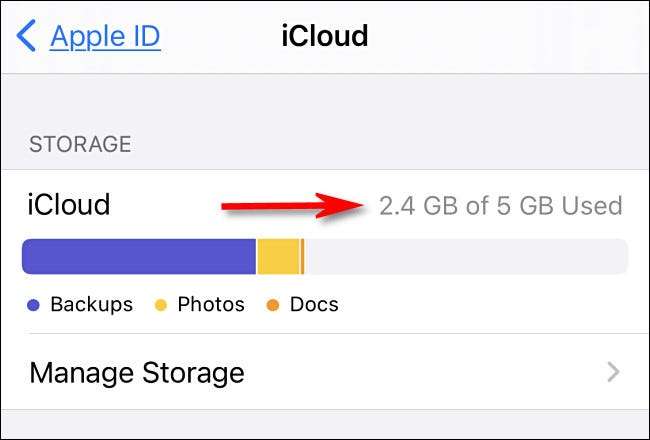650x440 pixels.
Task: Click the yellow Photos segment of storage bar
Action: [x=278, y=256]
